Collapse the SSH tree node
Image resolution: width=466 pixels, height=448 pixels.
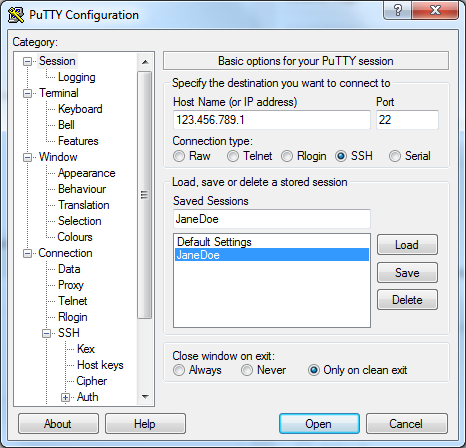pyautogui.click(x=46, y=333)
